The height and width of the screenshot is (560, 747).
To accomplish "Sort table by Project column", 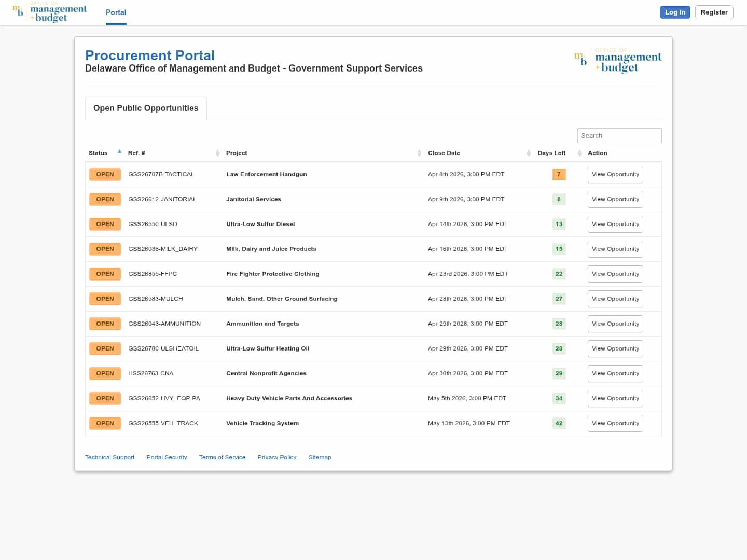I will click(x=419, y=153).
